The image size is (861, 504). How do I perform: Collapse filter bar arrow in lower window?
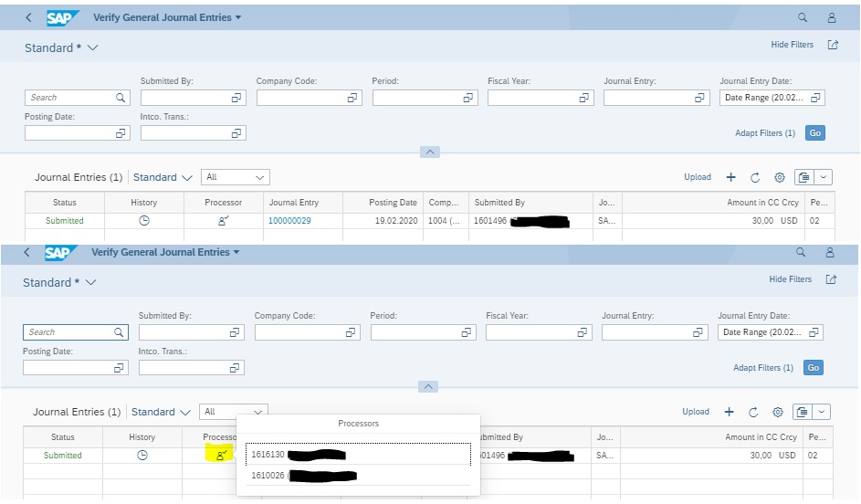(x=428, y=386)
